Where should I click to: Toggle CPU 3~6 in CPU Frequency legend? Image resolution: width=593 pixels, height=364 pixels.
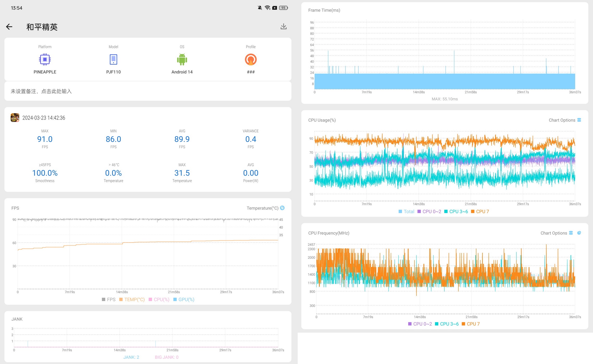pyautogui.click(x=447, y=324)
